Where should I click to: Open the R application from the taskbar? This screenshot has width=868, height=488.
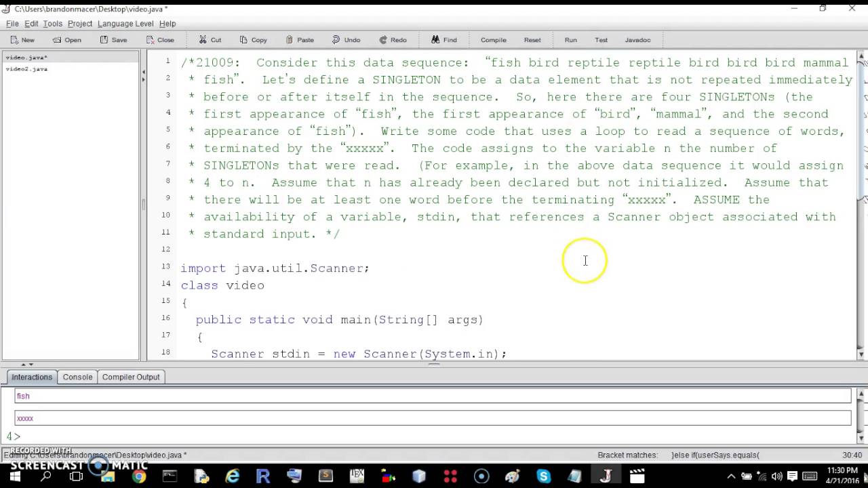263,476
